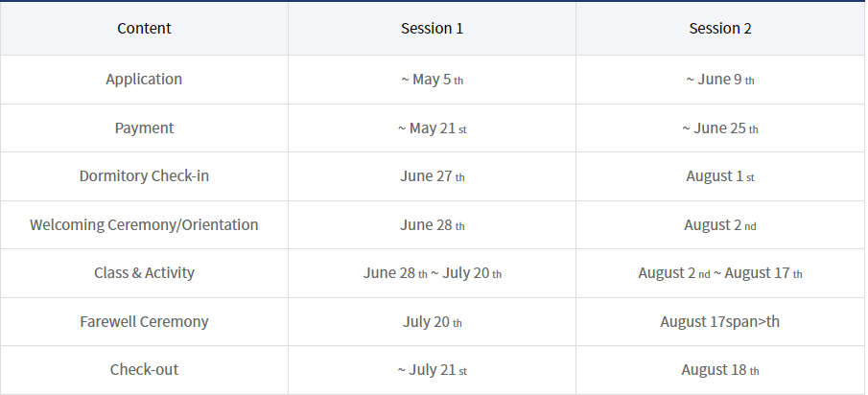Screen dimensions: 868x395
Task: Click Session 1 application deadline May 5th
Action: [432, 80]
